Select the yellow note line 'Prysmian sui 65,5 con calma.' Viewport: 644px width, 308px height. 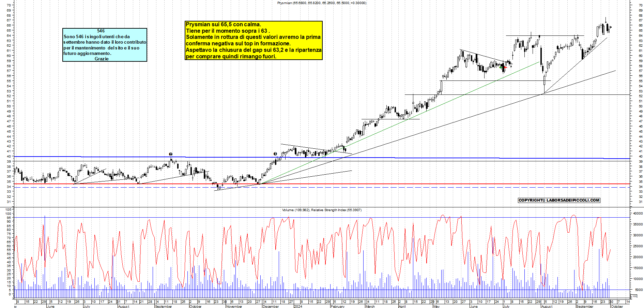[223, 25]
